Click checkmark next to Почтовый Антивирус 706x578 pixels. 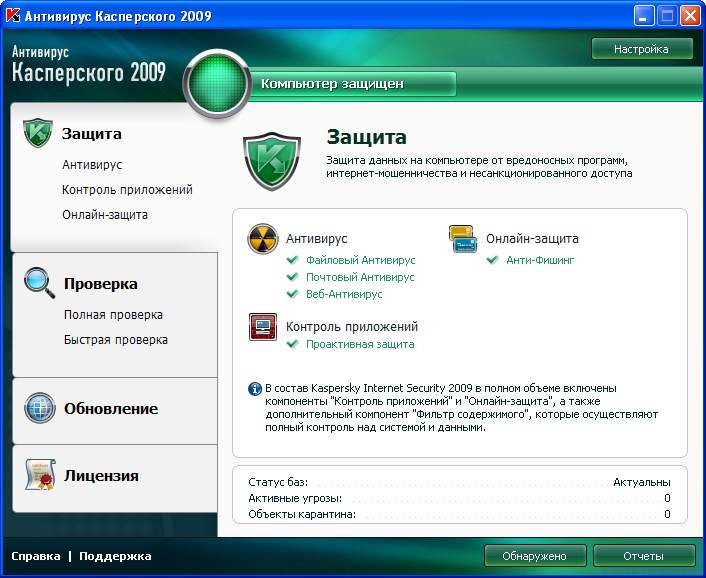[x=292, y=277]
